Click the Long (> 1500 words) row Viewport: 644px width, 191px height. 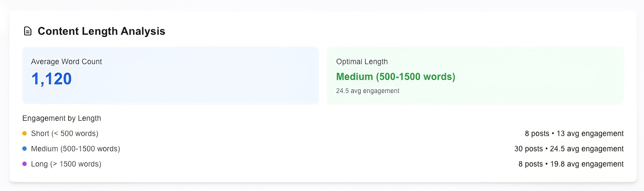tap(66, 164)
